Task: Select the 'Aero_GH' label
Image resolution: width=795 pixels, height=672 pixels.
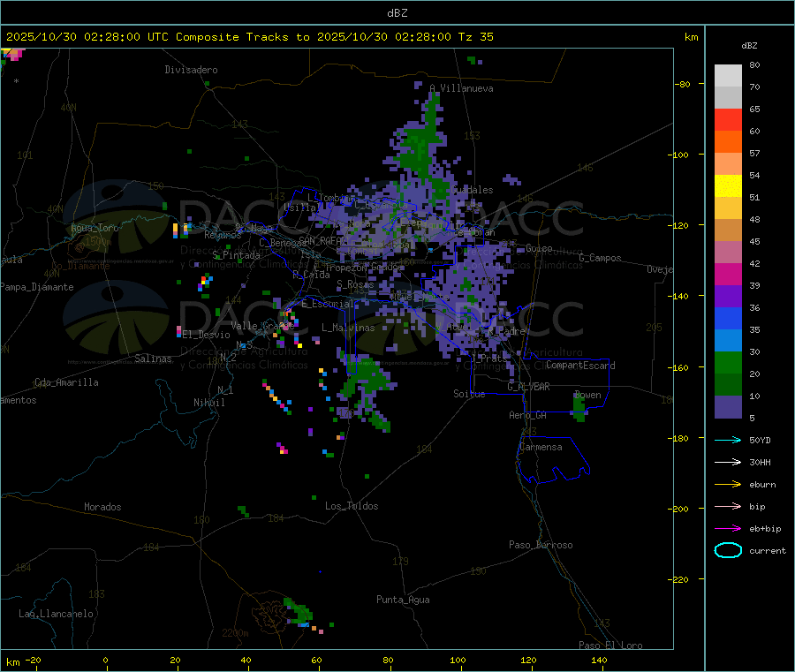Action: point(527,415)
